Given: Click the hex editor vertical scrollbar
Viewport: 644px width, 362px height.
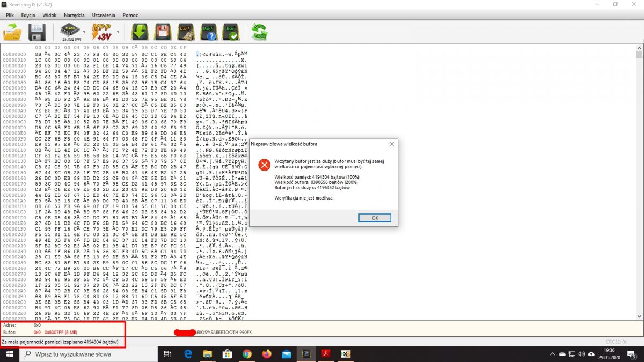Looking at the screenshot, I should pyautogui.click(x=639, y=182).
